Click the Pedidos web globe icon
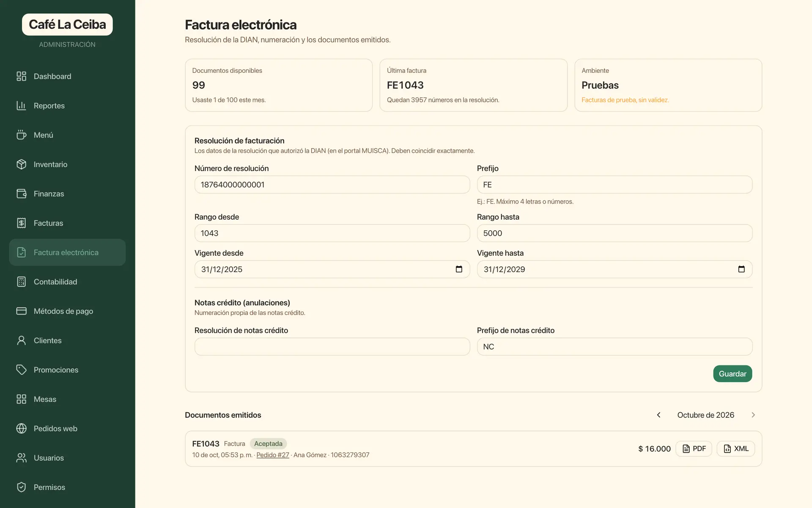 pyautogui.click(x=21, y=428)
